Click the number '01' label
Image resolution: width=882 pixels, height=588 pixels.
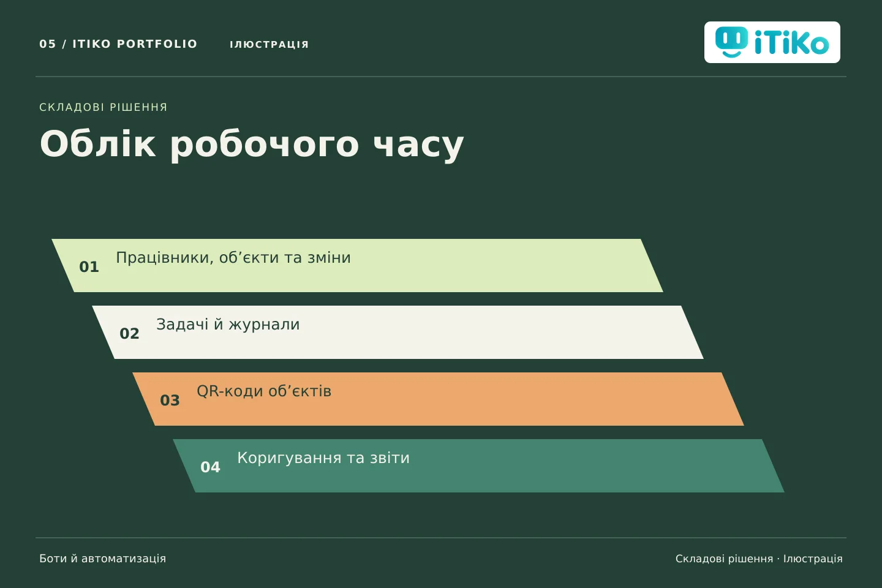click(89, 267)
